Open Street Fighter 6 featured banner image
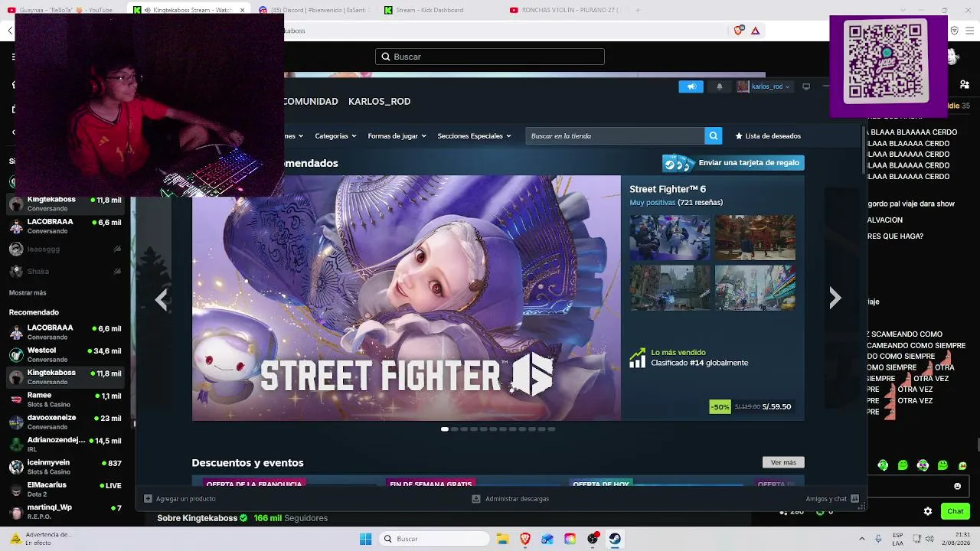 [406, 298]
